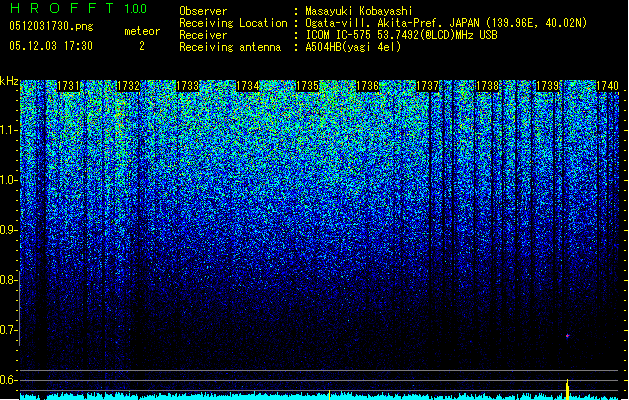Click the Receiver label

tap(203, 35)
